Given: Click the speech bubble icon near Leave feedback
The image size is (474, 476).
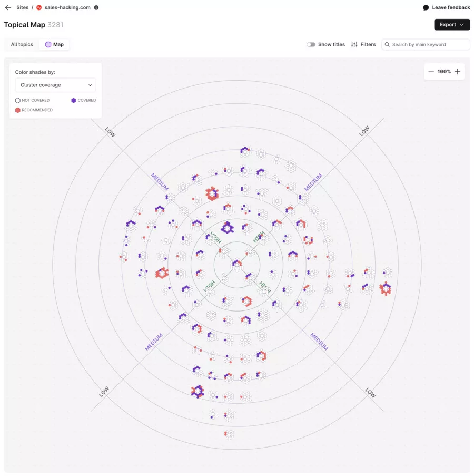Looking at the screenshot, I should [x=425, y=7].
